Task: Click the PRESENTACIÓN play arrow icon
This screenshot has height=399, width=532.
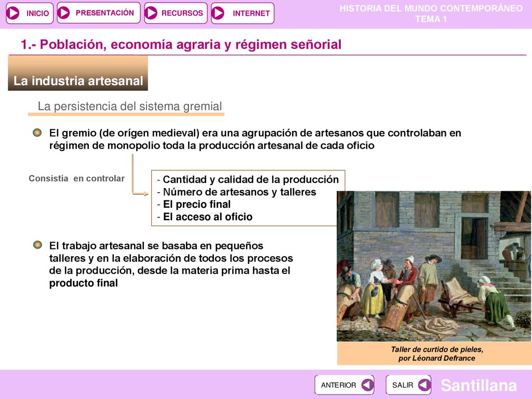Action: 64,13
